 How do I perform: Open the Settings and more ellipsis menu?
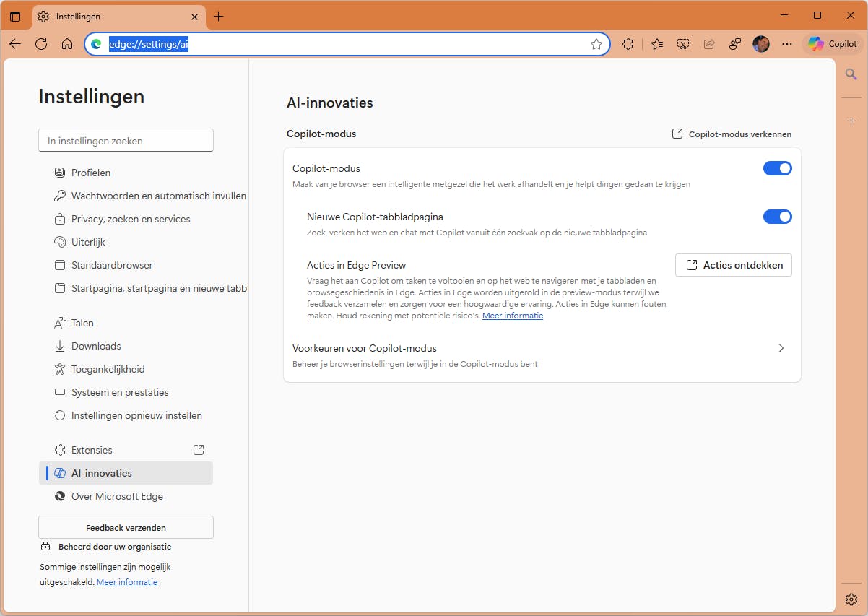[x=787, y=44]
